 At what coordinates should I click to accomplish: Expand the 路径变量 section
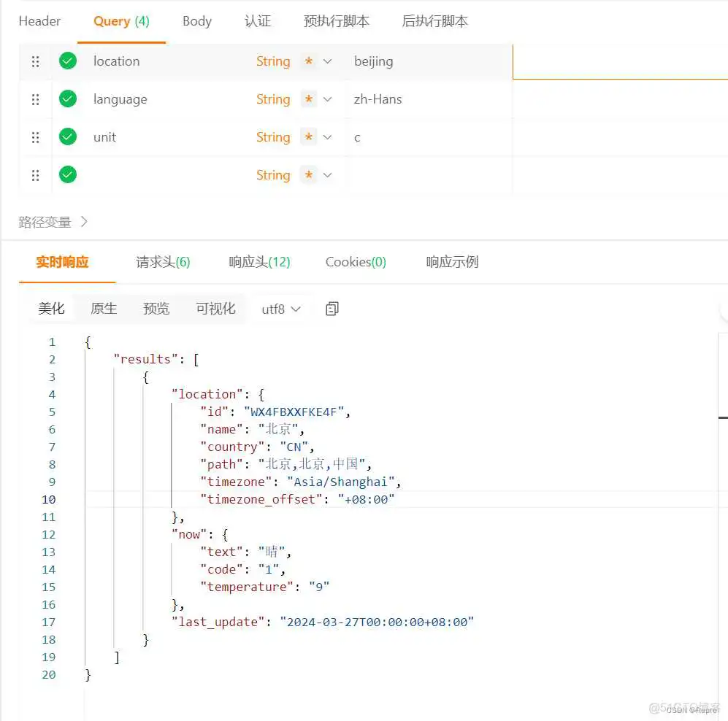point(53,223)
